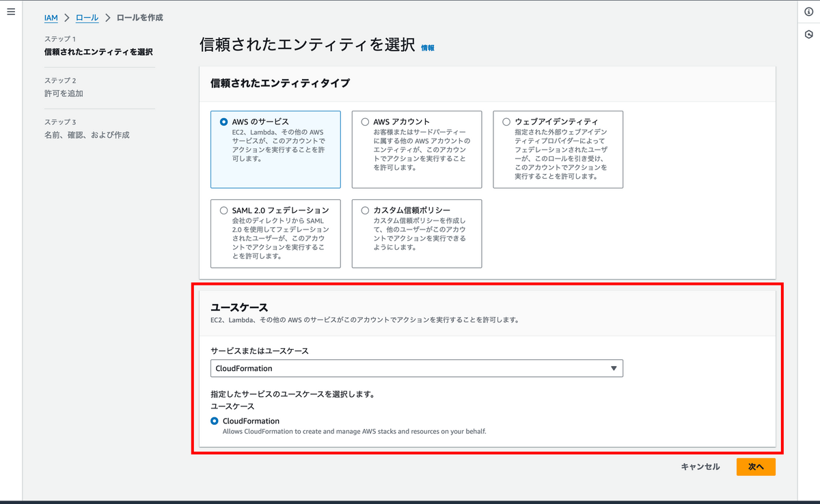Screen dimensions: 820x504
Task: Select ウェブアイデンティティ radio option
Action: coord(506,122)
